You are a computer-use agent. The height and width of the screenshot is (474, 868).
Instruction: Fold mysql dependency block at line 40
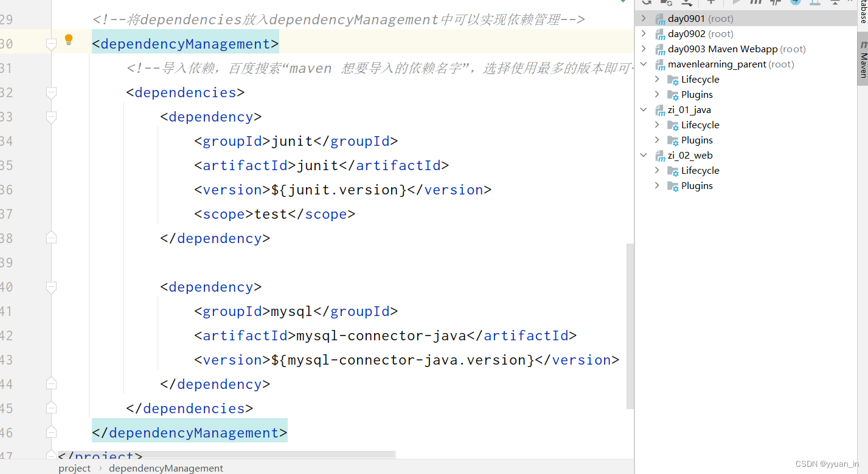click(x=51, y=287)
